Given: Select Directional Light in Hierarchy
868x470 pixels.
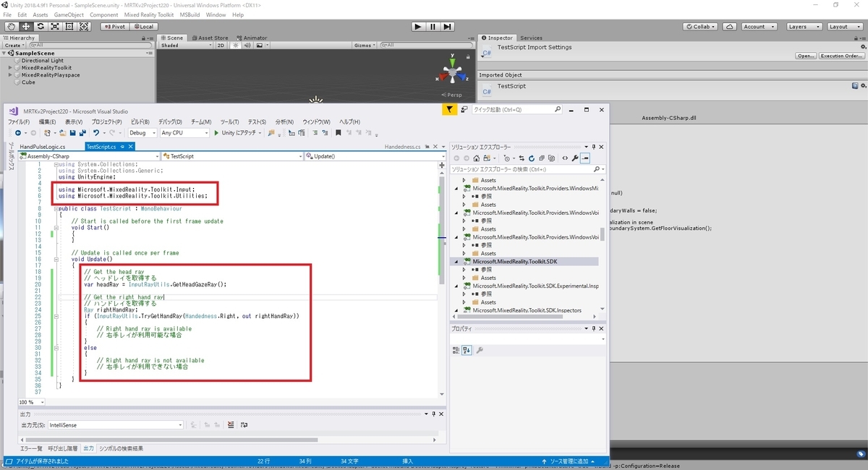Looking at the screenshot, I should coord(42,61).
